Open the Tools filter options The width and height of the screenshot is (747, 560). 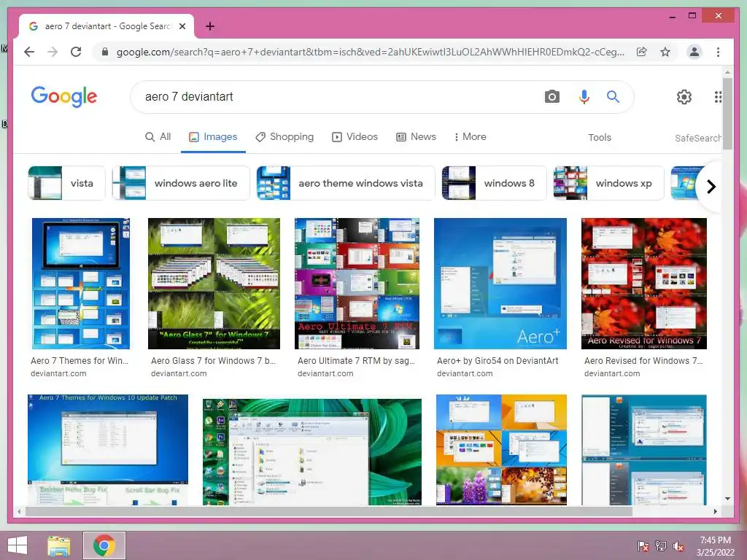click(600, 138)
